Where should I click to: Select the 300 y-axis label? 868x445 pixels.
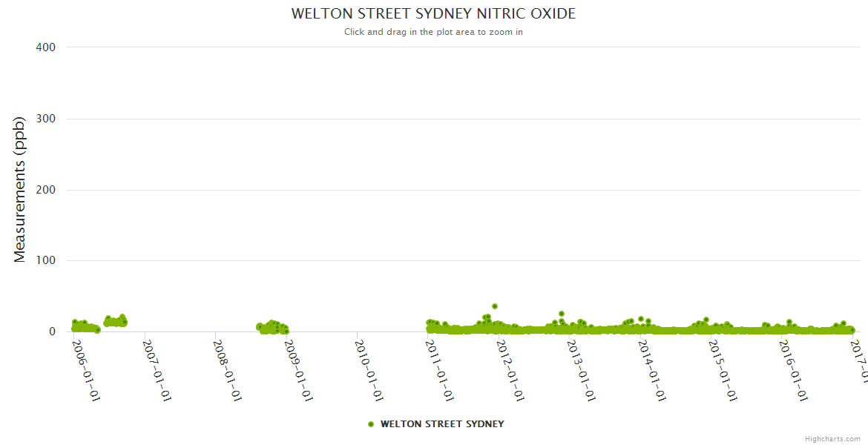[x=46, y=119]
